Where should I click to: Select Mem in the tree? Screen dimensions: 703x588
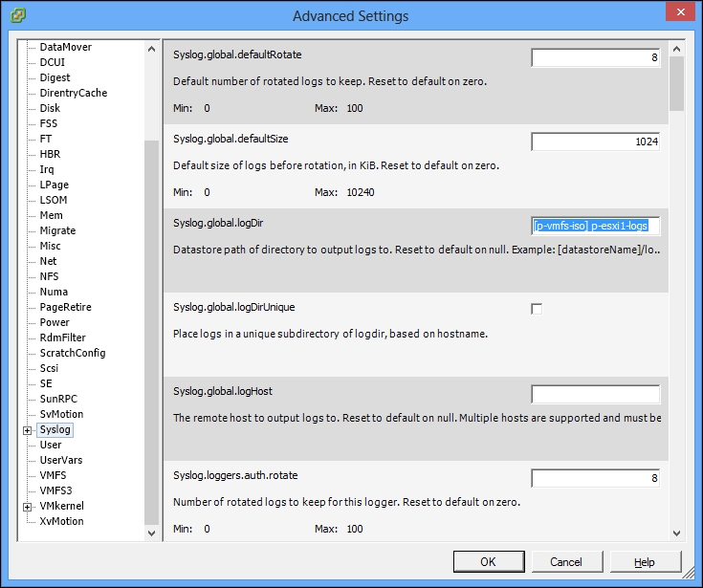(x=51, y=215)
